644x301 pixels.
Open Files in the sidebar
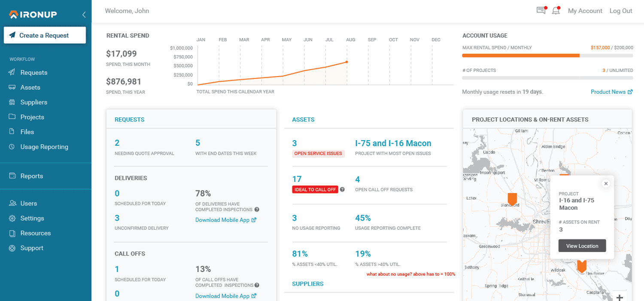pyautogui.click(x=27, y=132)
